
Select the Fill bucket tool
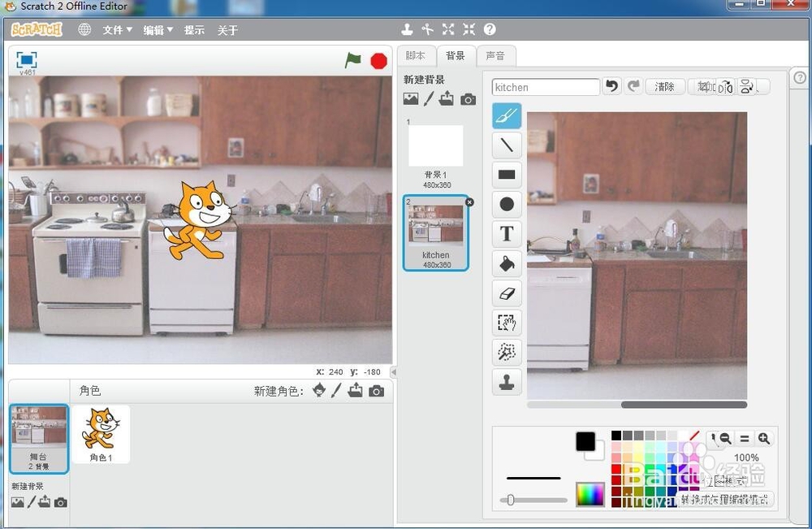pos(507,264)
